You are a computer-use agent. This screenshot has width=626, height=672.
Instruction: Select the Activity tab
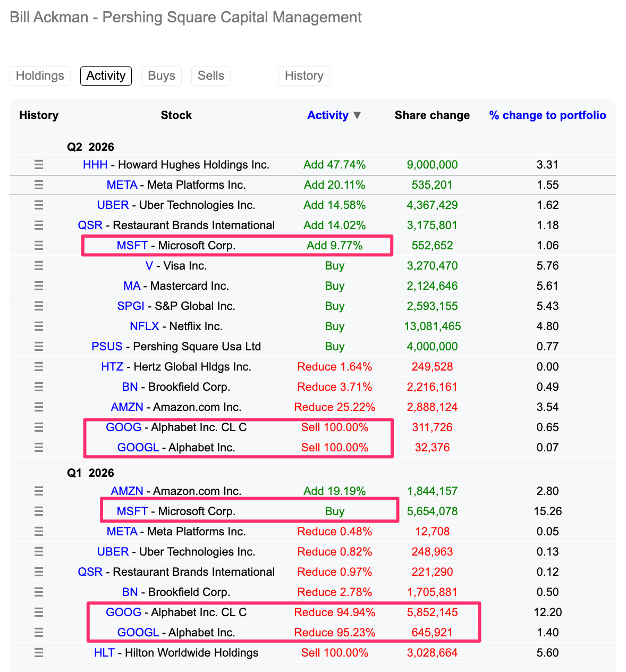pyautogui.click(x=106, y=75)
